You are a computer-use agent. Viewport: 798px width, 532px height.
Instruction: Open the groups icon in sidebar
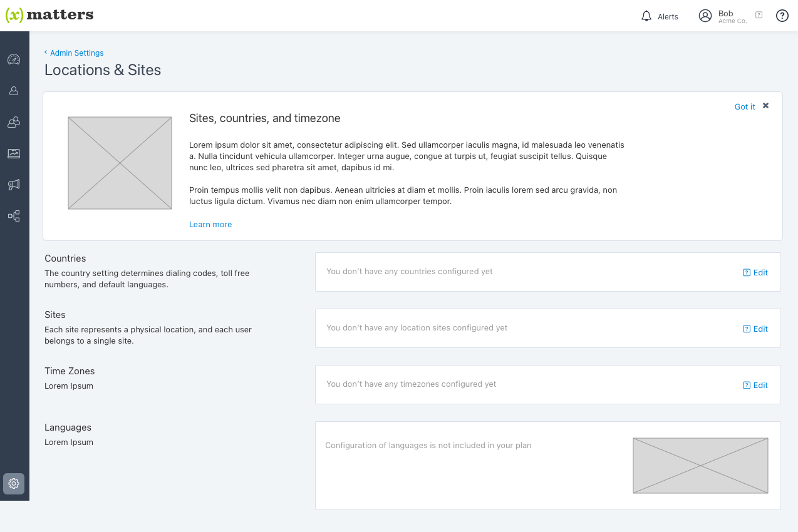[x=14, y=122]
